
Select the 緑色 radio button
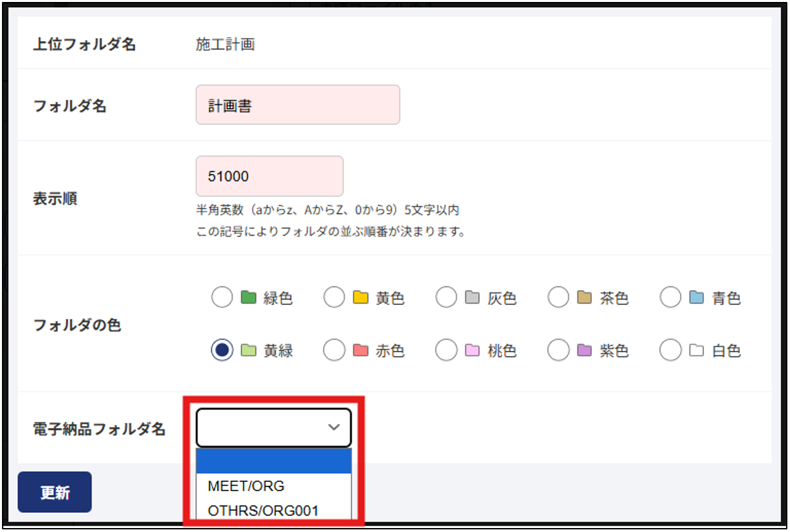222,298
